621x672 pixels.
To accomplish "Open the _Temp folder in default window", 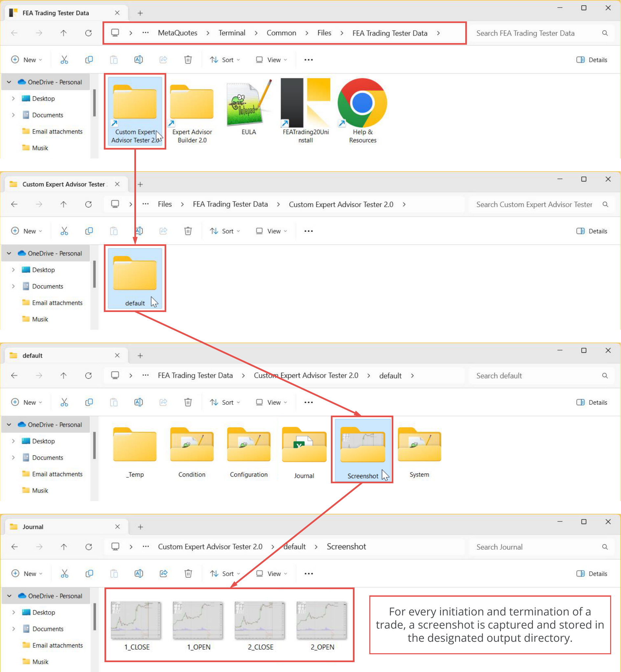I will click(x=135, y=452).
